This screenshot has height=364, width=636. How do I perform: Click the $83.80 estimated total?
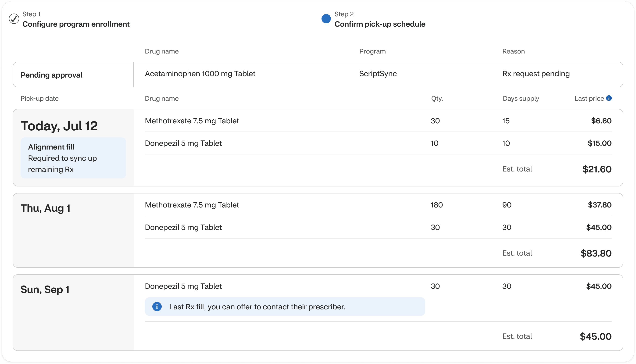(596, 253)
